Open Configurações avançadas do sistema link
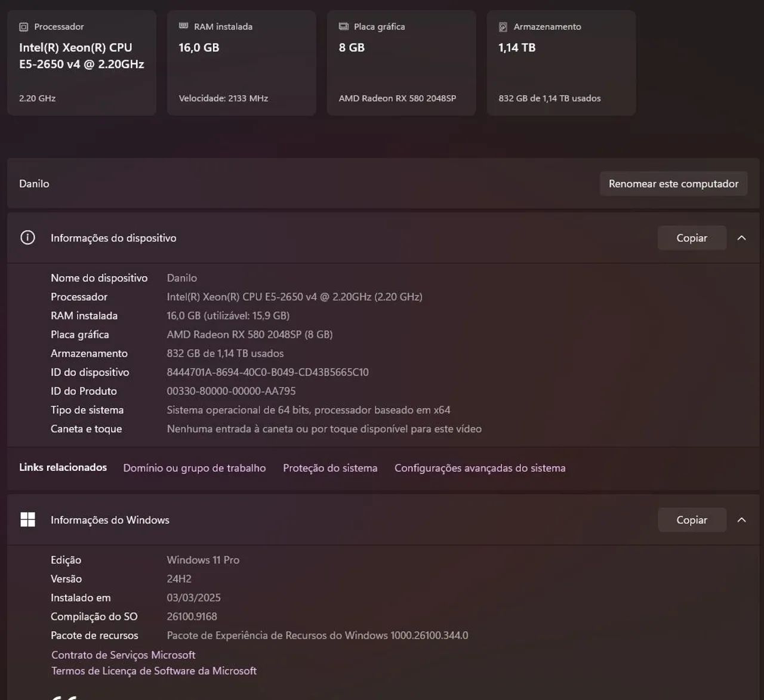Screen dimensions: 764x700 click(480, 468)
